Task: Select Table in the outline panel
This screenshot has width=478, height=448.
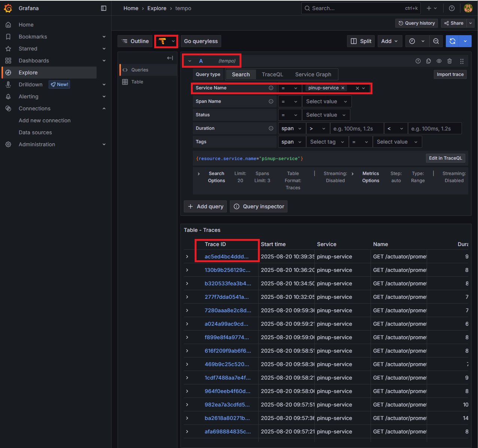Action: click(148, 82)
